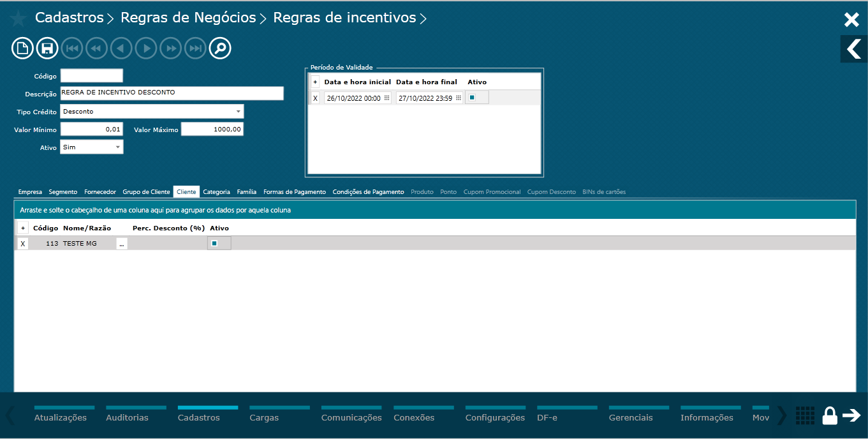The width and height of the screenshot is (868, 439).
Task: Save the record with the floppy disk icon
Action: 47,48
